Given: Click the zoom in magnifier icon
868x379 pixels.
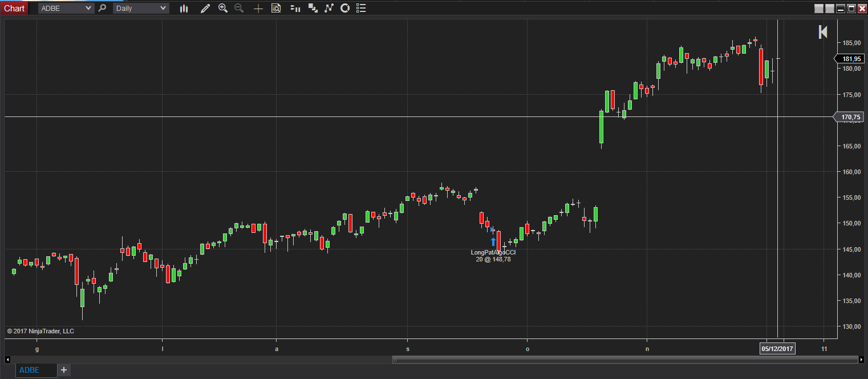Looking at the screenshot, I should click(223, 9).
